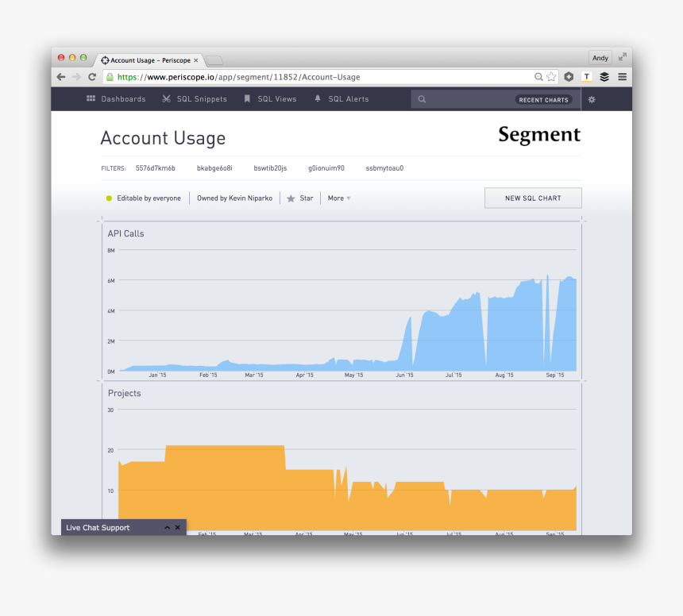Click the browser forward arrow
The image size is (683, 616).
[x=76, y=77]
